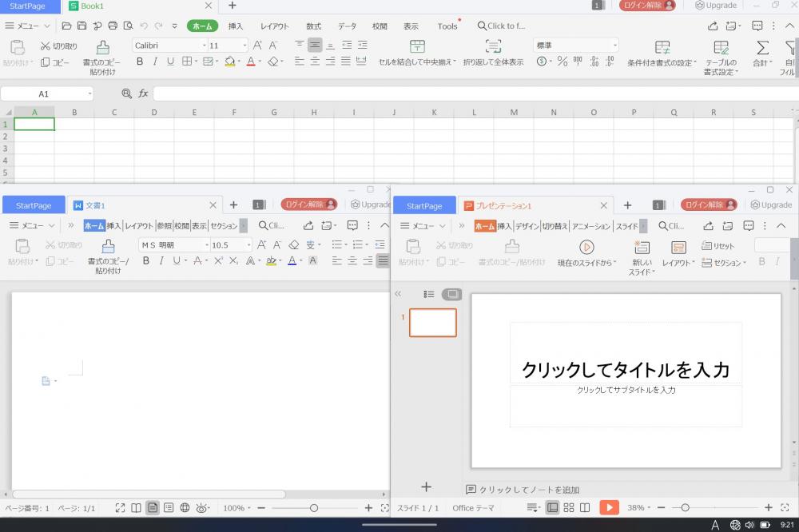
Task: Click the 新しいスライド icon in the presentation
Action: pyautogui.click(x=642, y=248)
